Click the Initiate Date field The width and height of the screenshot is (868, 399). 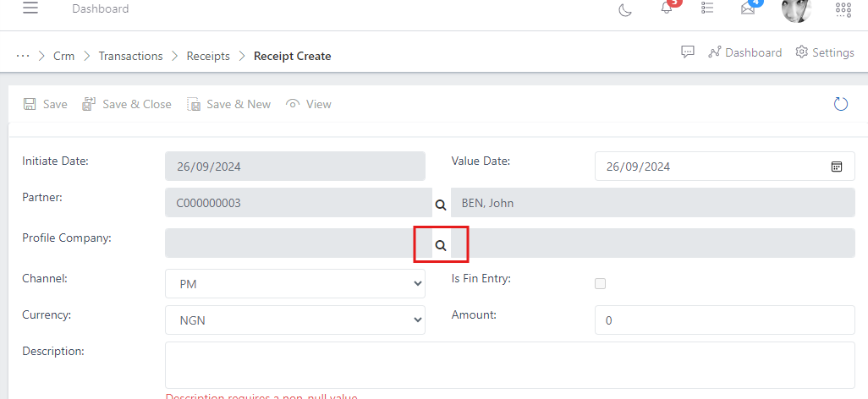(295, 166)
